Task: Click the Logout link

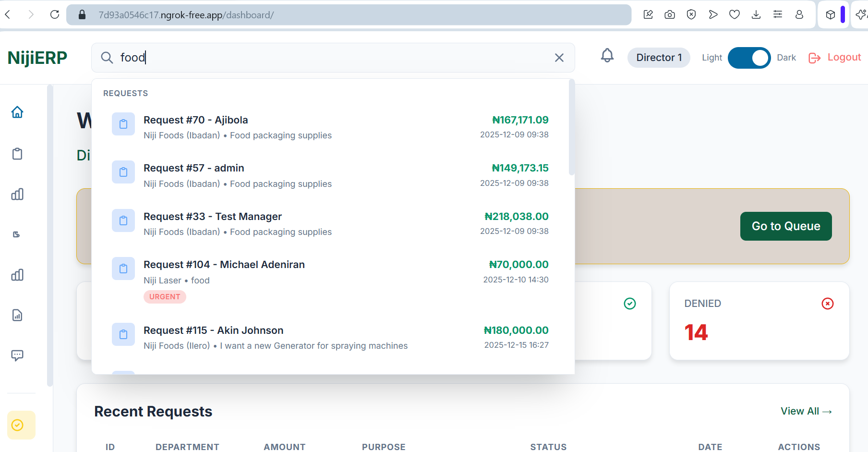Action: 835,58
